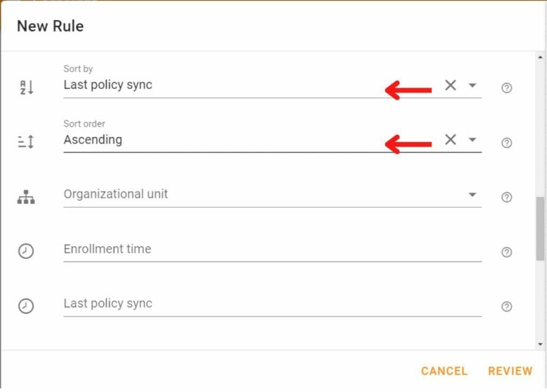Viewport: 547px width, 392px height.
Task: Click the REVIEW button
Action: coord(510,371)
